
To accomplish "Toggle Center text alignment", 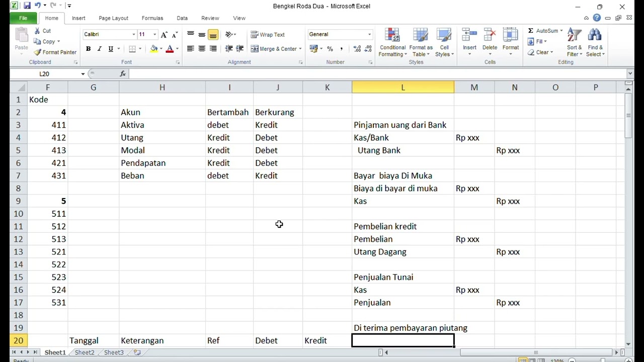I will click(202, 49).
